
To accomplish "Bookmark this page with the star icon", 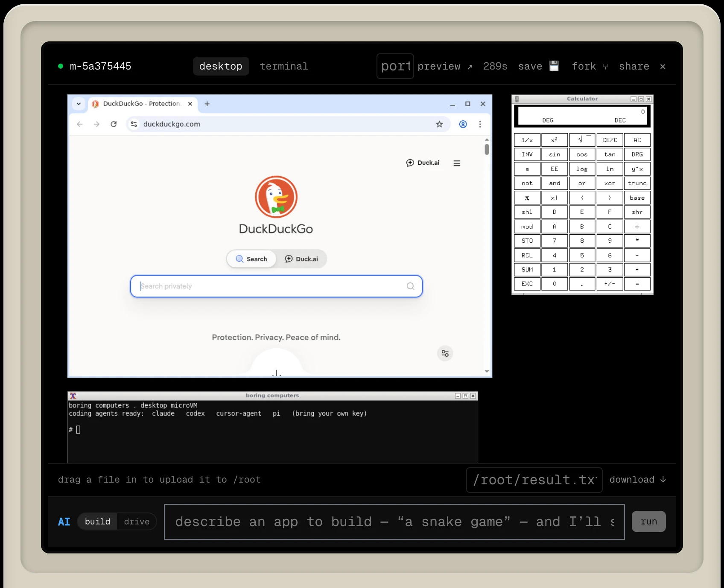I will pyautogui.click(x=439, y=124).
